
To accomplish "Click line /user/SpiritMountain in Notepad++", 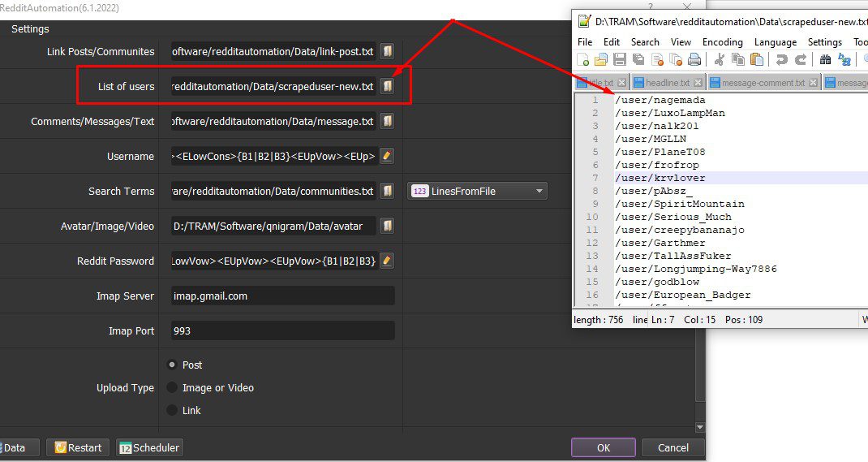I will [x=680, y=204].
